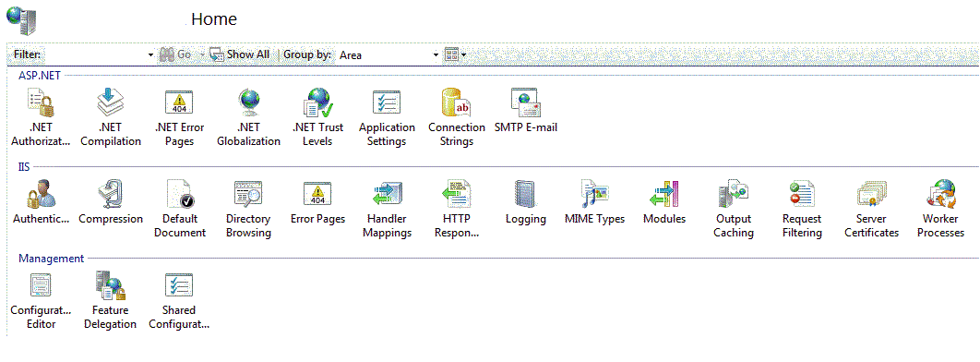
Task: Expand the view mode dropdown arrow
Action: [464, 55]
